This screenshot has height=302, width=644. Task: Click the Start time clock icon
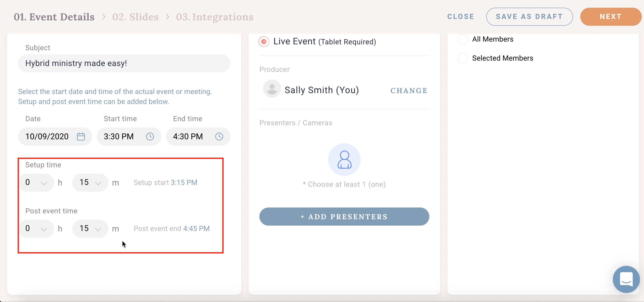[150, 137]
